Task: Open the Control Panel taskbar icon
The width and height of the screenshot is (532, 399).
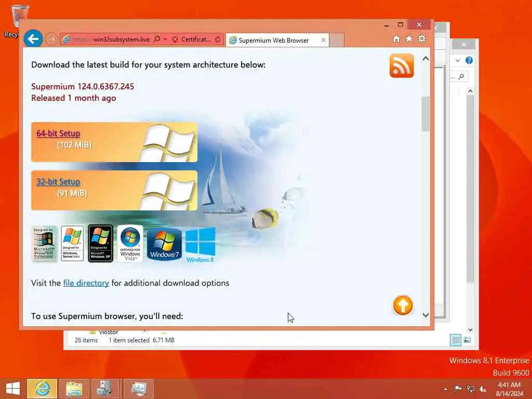Action: 105,389
